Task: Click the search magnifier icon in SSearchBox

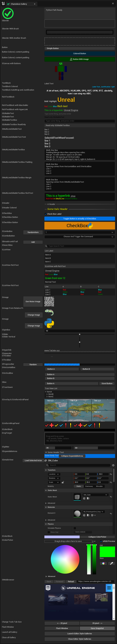Action: (x=46, y=246)
